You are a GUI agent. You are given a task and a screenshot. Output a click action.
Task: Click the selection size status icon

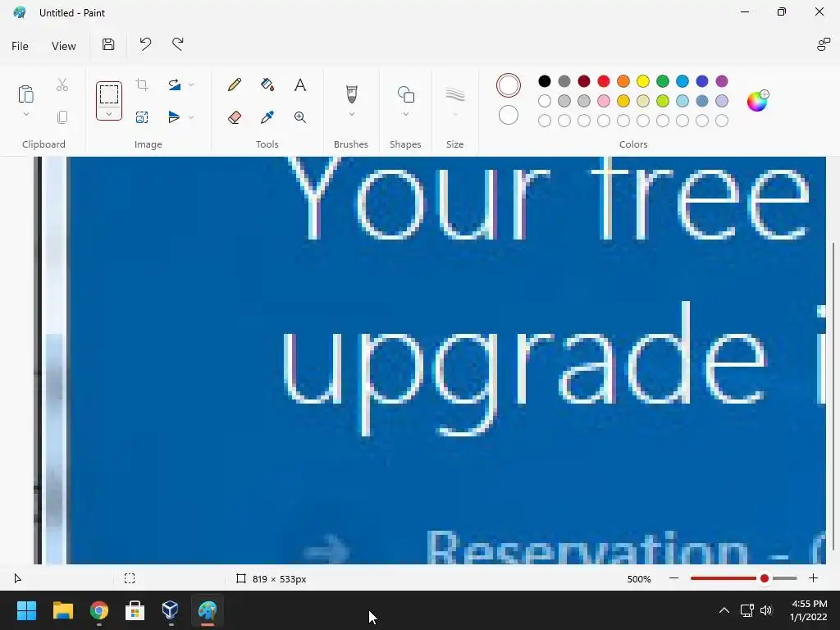tap(130, 578)
